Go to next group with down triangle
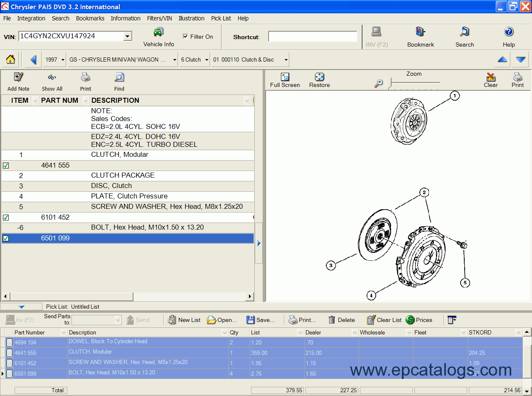 (521, 59)
